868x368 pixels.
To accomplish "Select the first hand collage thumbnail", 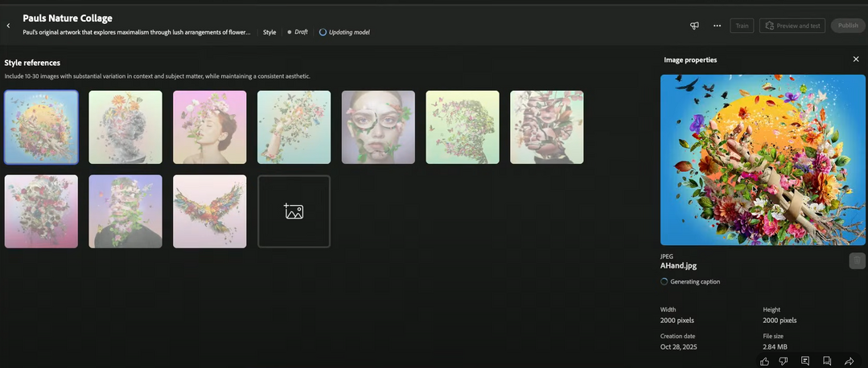I will coord(41,127).
